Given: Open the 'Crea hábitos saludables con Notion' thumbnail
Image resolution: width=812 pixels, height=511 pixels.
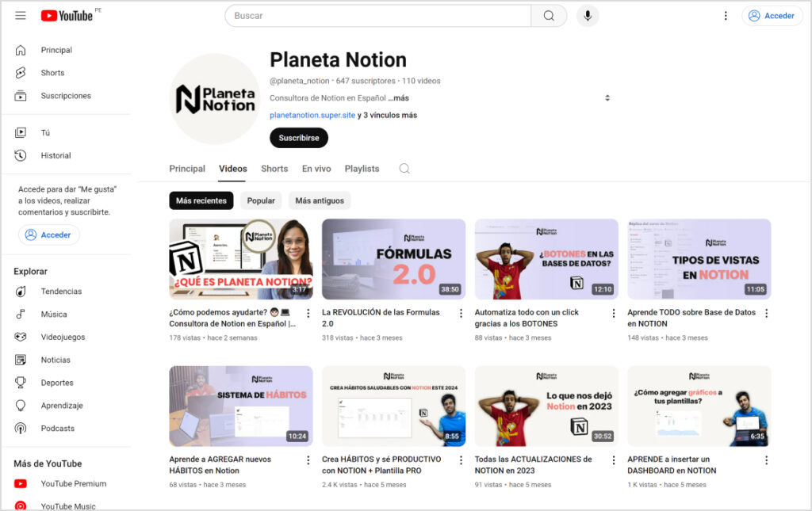Looking at the screenshot, I should click(393, 406).
